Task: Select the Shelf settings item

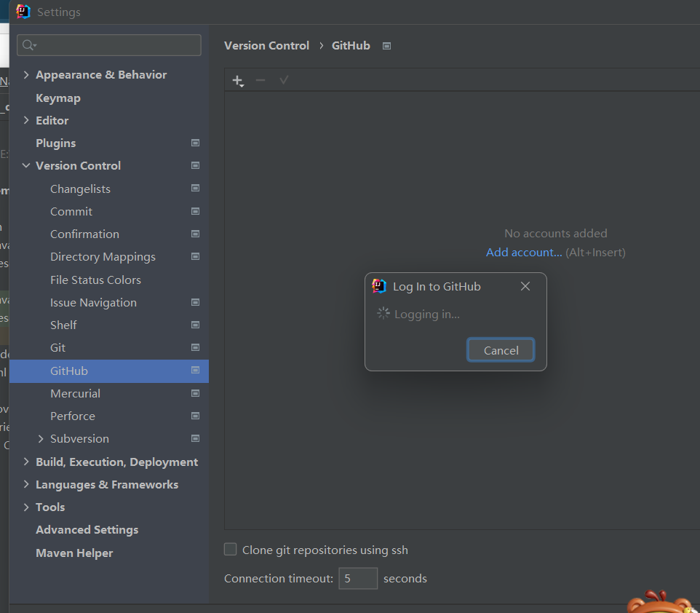Action: coord(63,325)
